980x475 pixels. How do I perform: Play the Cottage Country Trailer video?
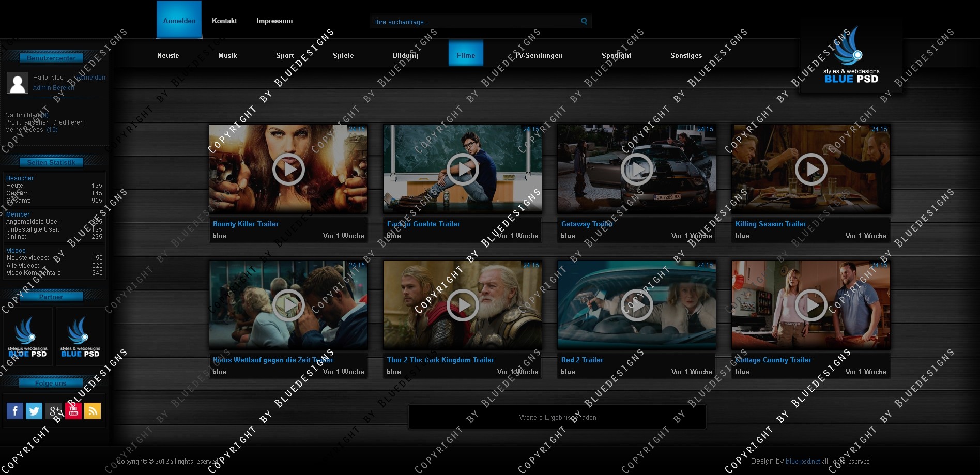(811, 305)
